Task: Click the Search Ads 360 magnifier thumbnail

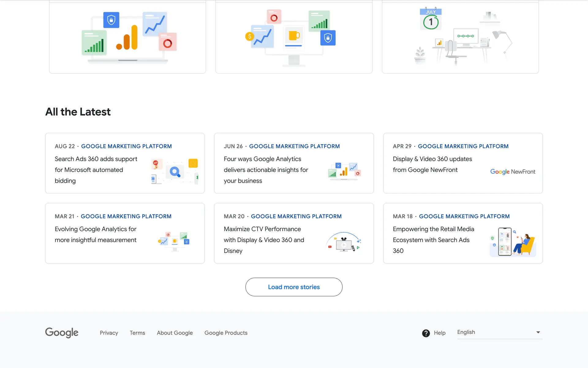Action: (x=175, y=171)
